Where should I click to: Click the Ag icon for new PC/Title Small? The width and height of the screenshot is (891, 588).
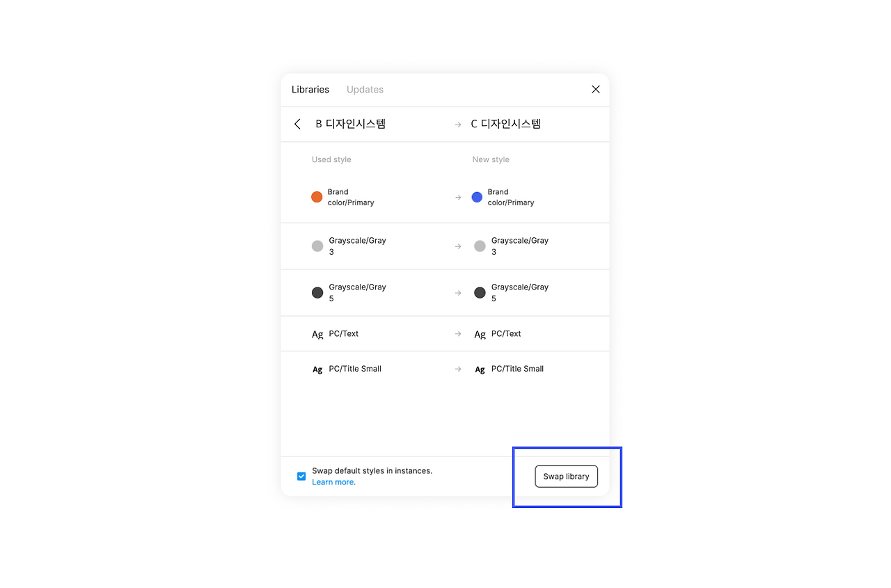point(480,370)
